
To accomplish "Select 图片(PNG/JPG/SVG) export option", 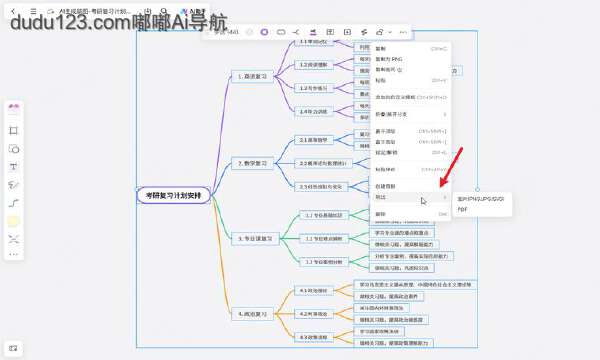I will click(x=481, y=199).
